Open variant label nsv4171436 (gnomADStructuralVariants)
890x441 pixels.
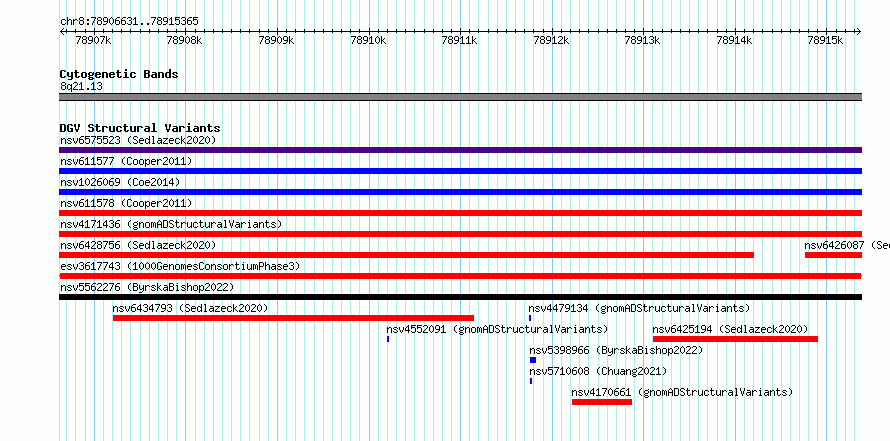[171, 224]
